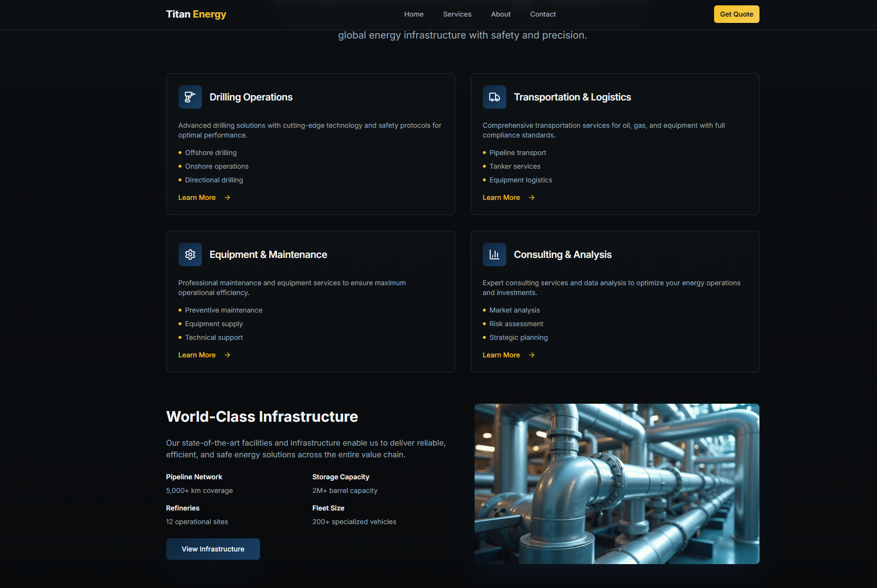
Task: Click the truck icon for Transportation & Logistics
Action: tap(494, 97)
